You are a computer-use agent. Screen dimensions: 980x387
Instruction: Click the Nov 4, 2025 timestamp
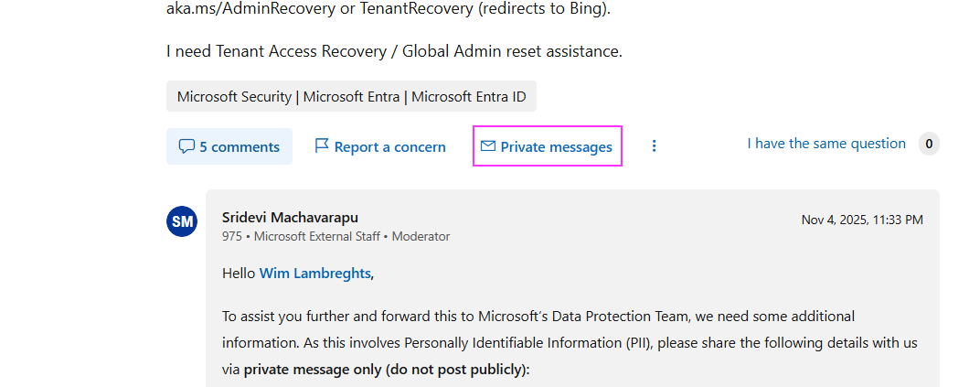pos(862,220)
